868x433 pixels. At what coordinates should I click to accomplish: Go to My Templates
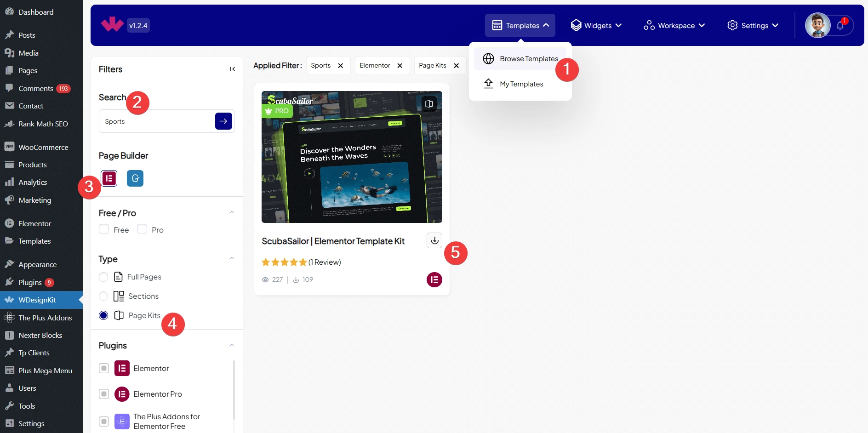(521, 84)
